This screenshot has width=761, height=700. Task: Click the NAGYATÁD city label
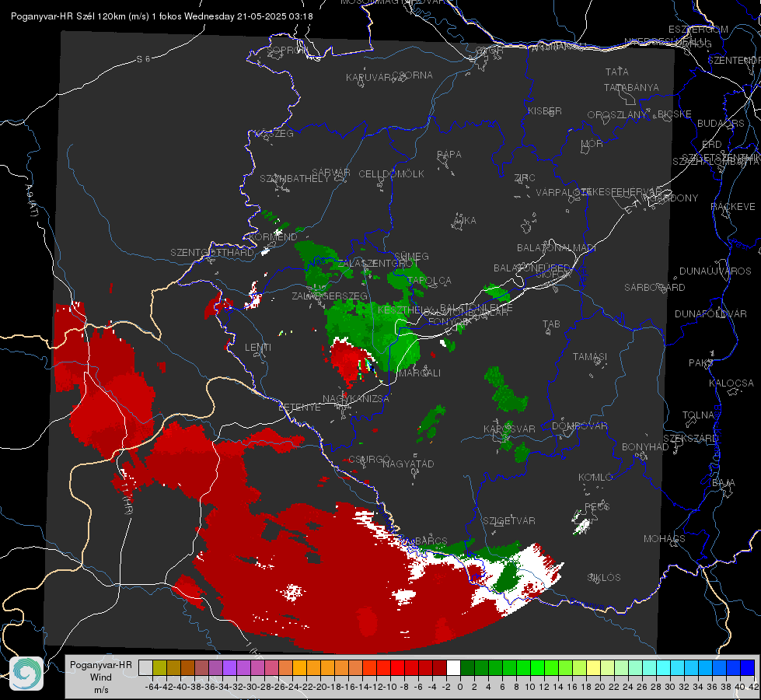(408, 464)
